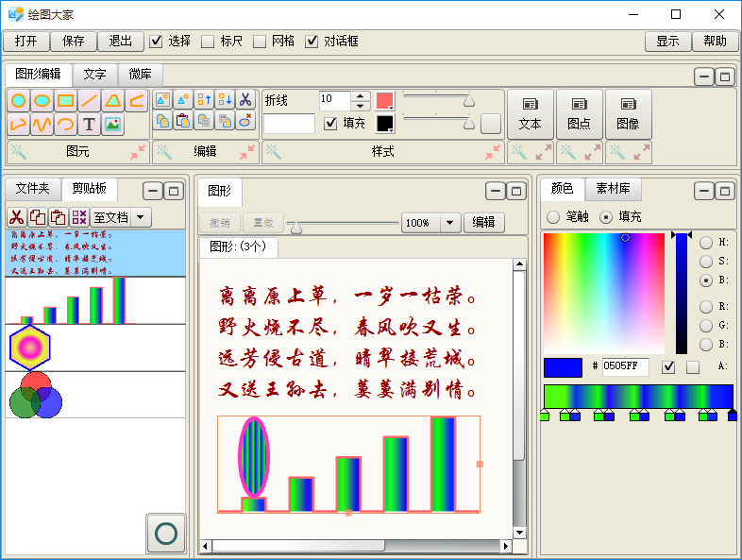Click the clipboard panel paste icon
Viewport: 742px width, 560px height.
(x=59, y=217)
